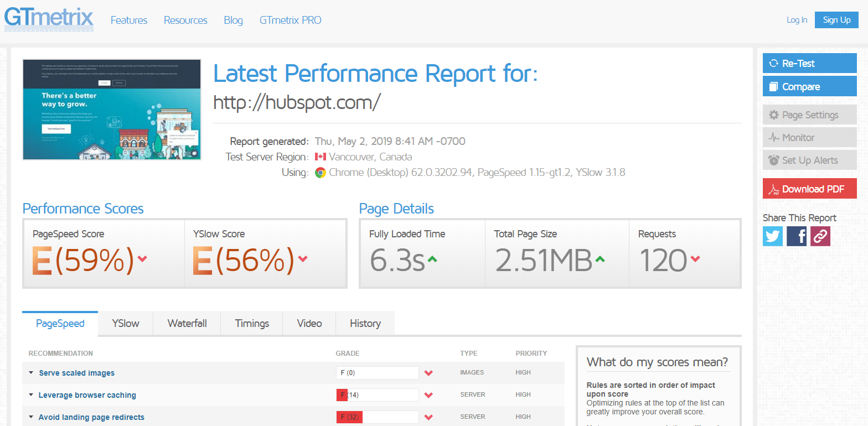Share report via Twitter icon
868x426 pixels.
(773, 236)
